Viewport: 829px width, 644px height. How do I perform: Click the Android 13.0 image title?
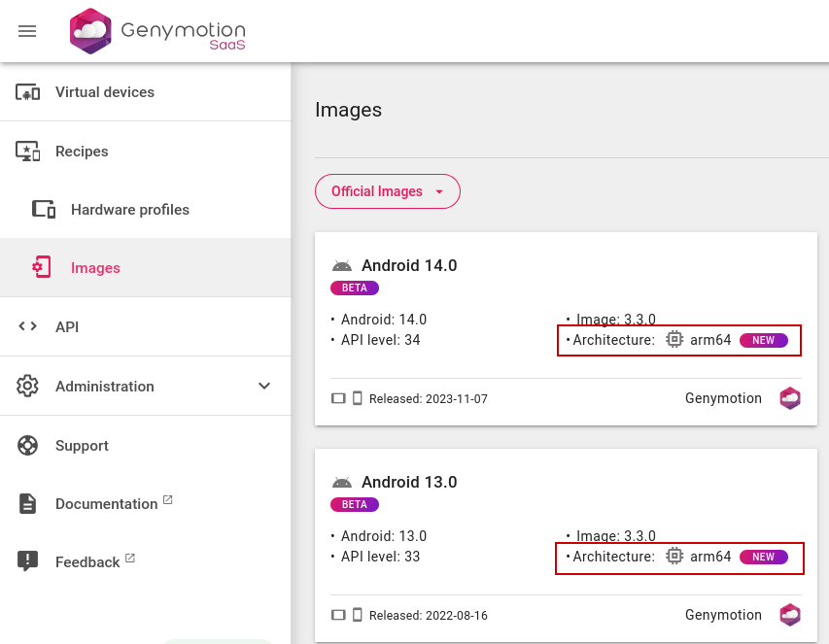click(x=409, y=482)
